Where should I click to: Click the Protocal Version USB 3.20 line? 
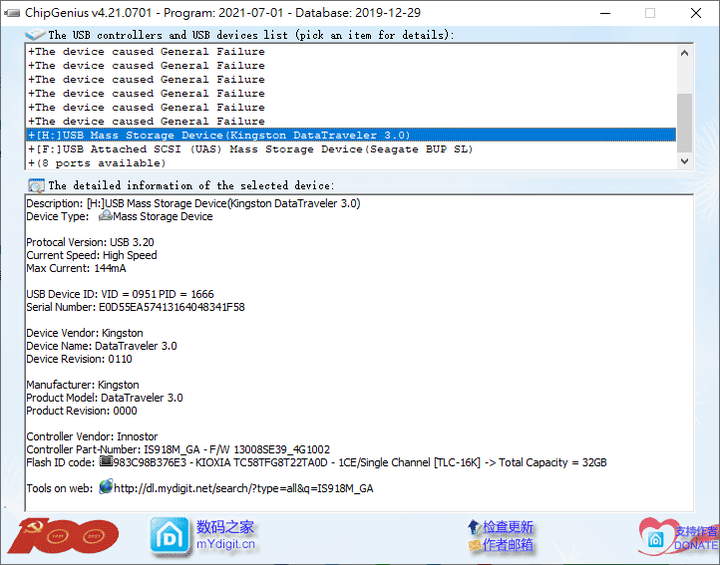90,242
